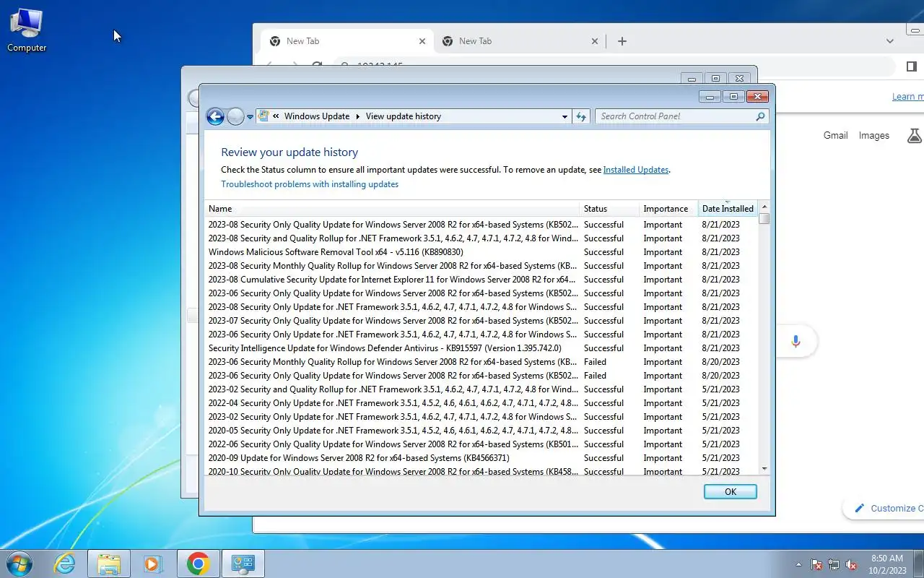
Task: Open the Images link in Chrome
Action: [874, 135]
